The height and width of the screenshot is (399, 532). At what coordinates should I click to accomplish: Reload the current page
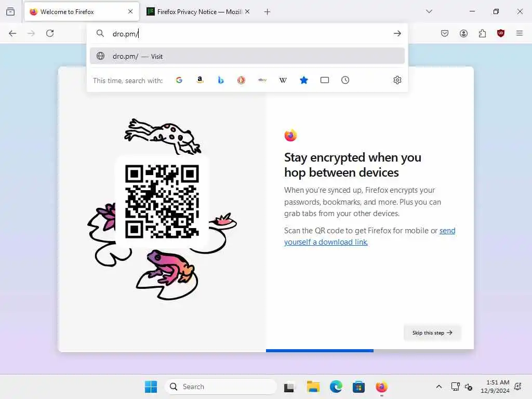coord(50,33)
